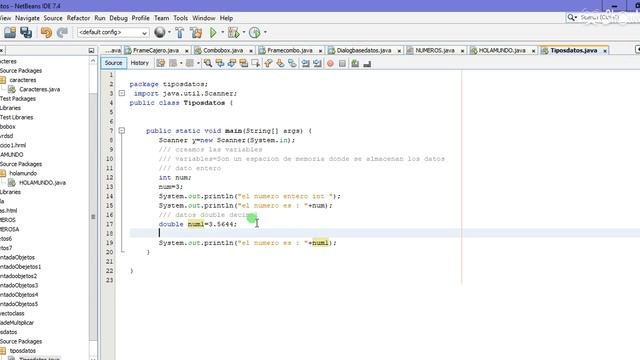Open the Navigate menu
The height and width of the screenshot is (360, 640).
pyautogui.click(x=27, y=18)
